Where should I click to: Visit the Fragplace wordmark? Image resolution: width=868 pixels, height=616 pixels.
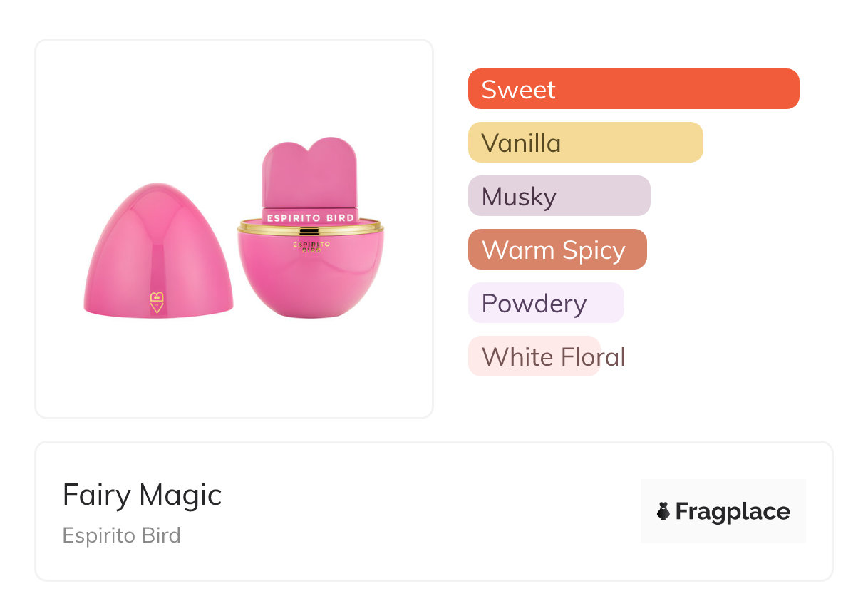(x=733, y=511)
